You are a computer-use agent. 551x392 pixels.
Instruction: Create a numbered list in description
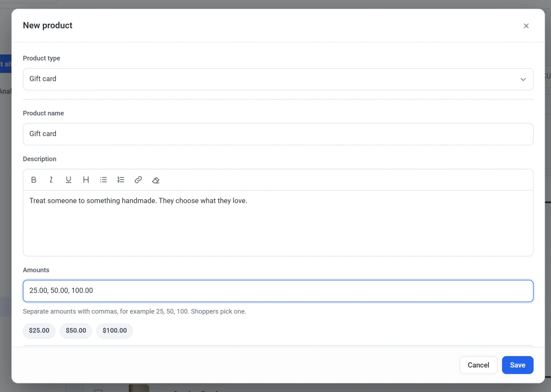(121, 180)
